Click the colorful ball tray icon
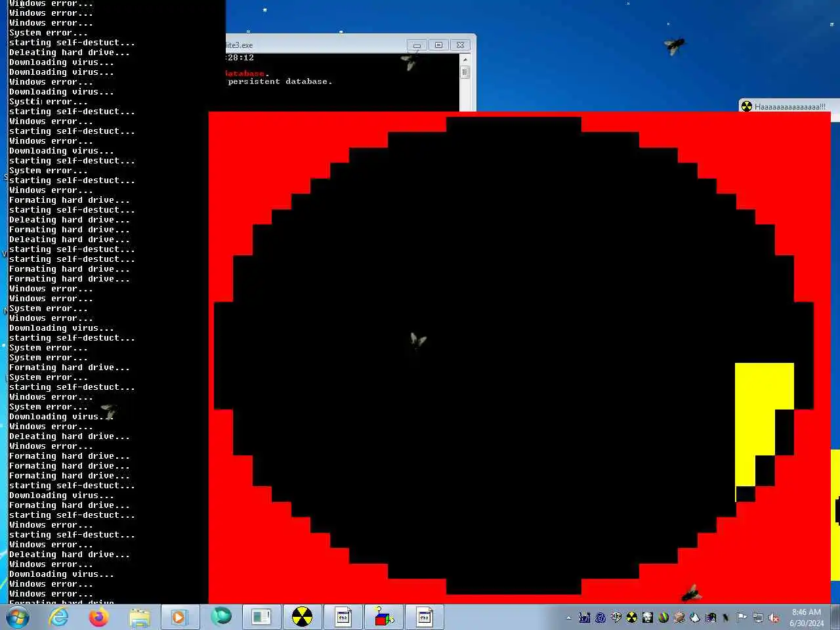The image size is (840, 630). 663,618
